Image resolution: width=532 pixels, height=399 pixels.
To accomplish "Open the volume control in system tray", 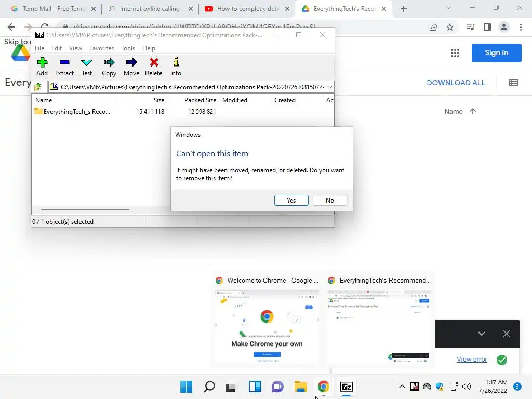I will point(467,387).
